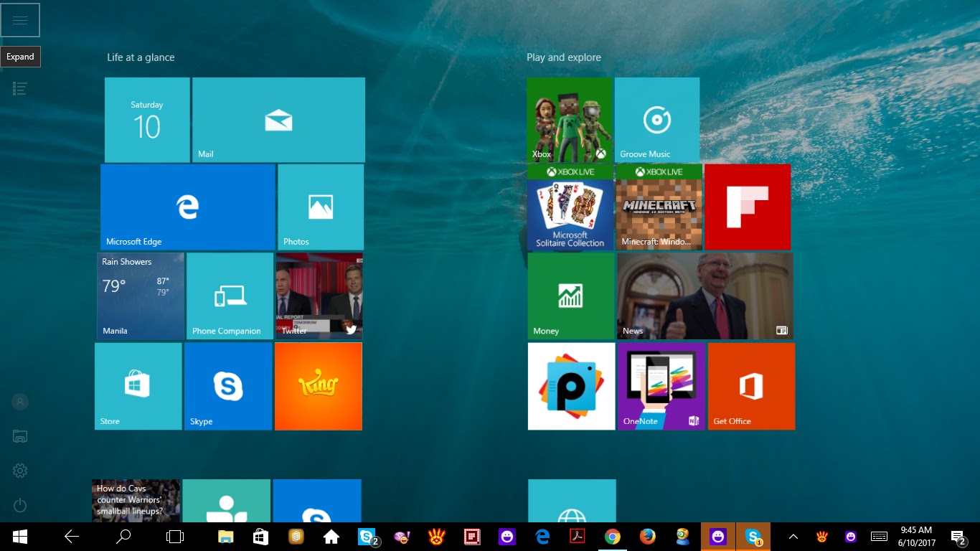This screenshot has height=551, width=980.
Task: Click the Windows Start button
Action: [20, 537]
